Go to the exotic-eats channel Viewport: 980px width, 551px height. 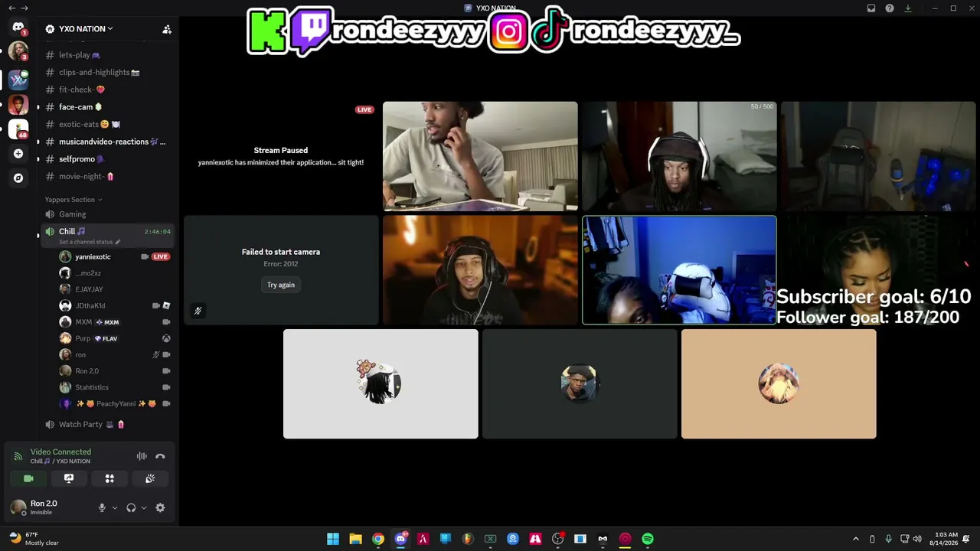[x=107, y=124]
